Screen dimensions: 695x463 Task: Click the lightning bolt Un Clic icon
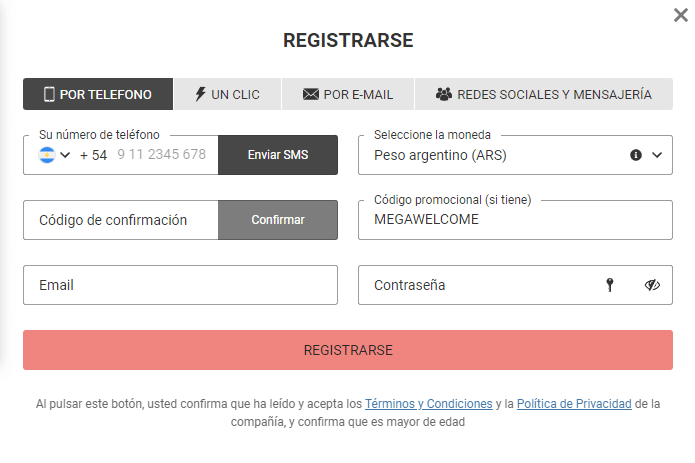(200, 95)
